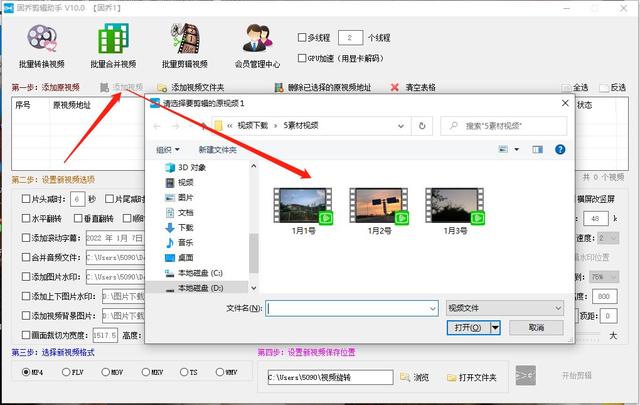Image resolution: width=640 pixels, height=405 pixels.
Task: Toggle 添加图片水印 checkbox
Action: [26, 276]
